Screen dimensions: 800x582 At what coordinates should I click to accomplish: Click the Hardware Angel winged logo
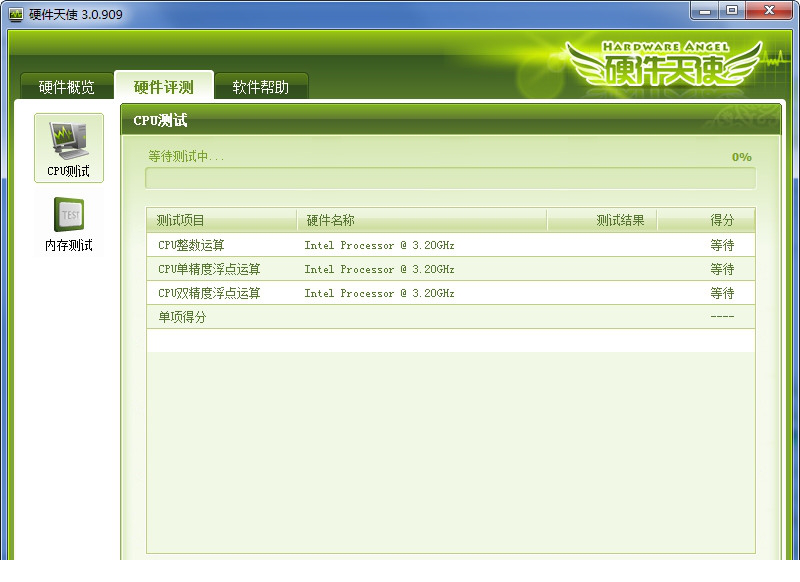point(664,64)
